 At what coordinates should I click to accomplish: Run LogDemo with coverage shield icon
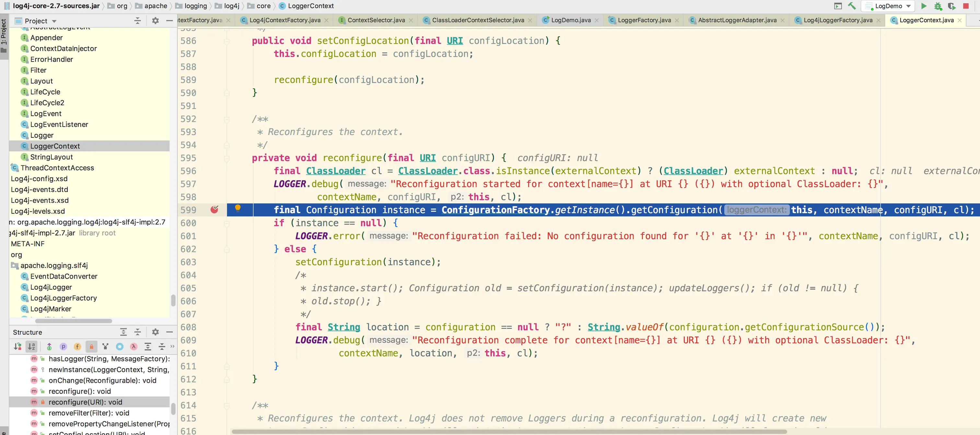(951, 6)
